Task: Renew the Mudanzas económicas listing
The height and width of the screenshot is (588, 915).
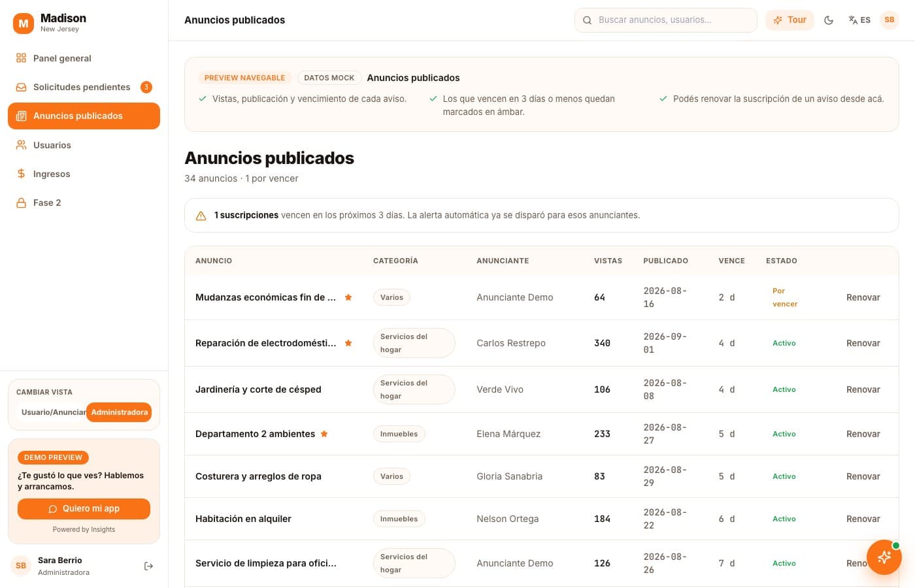Action: [863, 297]
